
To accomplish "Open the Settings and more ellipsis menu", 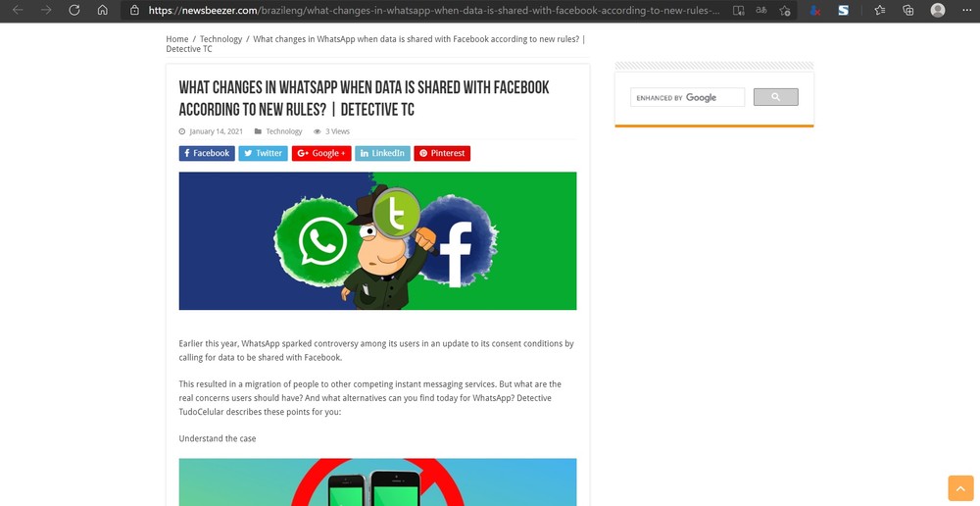I will [967, 10].
